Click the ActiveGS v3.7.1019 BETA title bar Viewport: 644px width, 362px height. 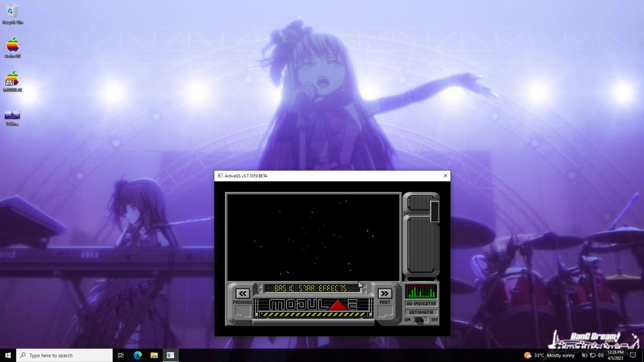(x=332, y=176)
